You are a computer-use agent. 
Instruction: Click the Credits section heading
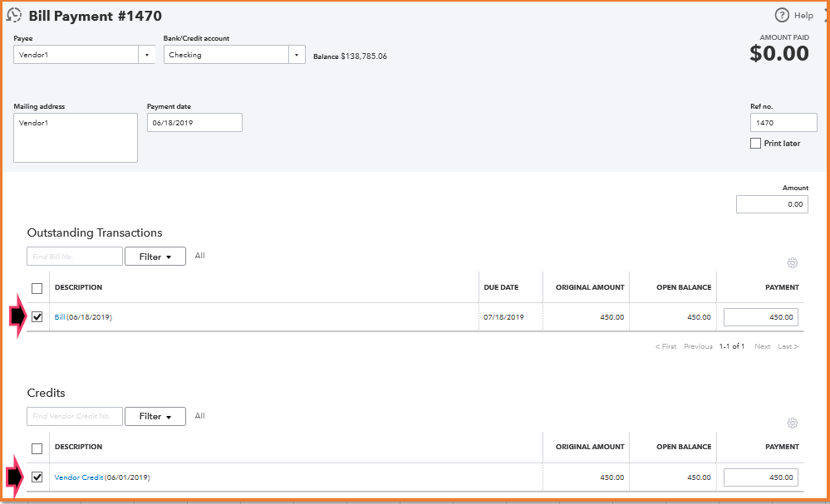pos(46,393)
